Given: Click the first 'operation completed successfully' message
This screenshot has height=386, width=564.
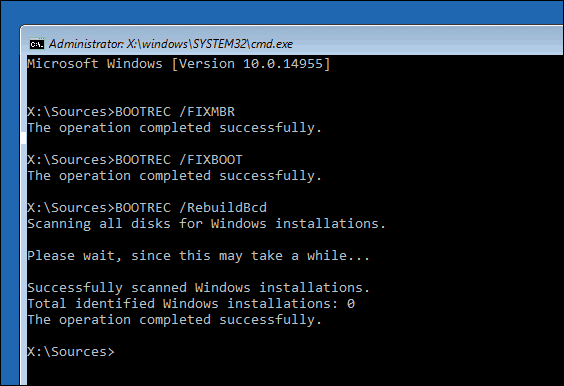Looking at the screenshot, I should pyautogui.click(x=174, y=128).
